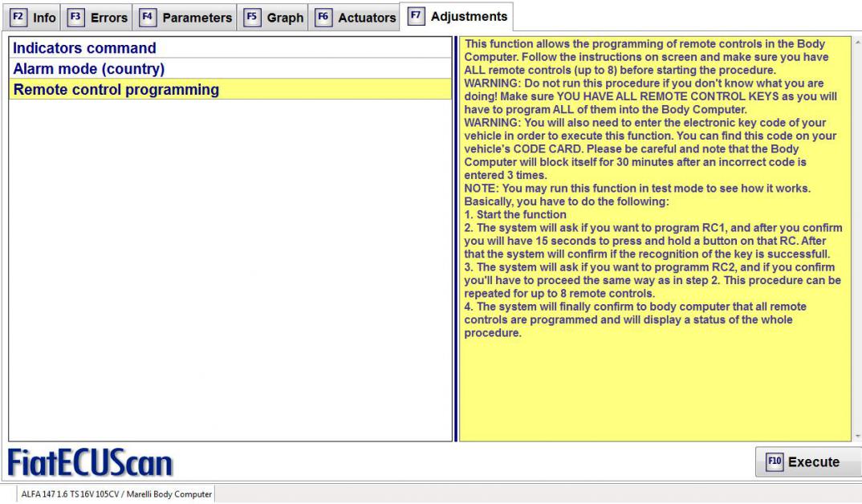Viewport: 862px width, 504px height.
Task: Run the procedure with the Execute button
Action: pyautogui.click(x=808, y=461)
